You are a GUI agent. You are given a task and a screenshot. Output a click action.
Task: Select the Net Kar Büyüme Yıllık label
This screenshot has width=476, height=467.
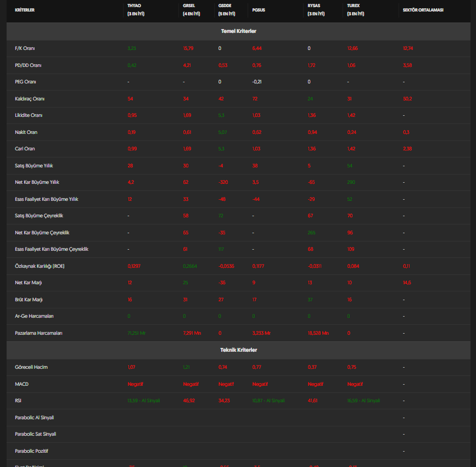(x=37, y=182)
